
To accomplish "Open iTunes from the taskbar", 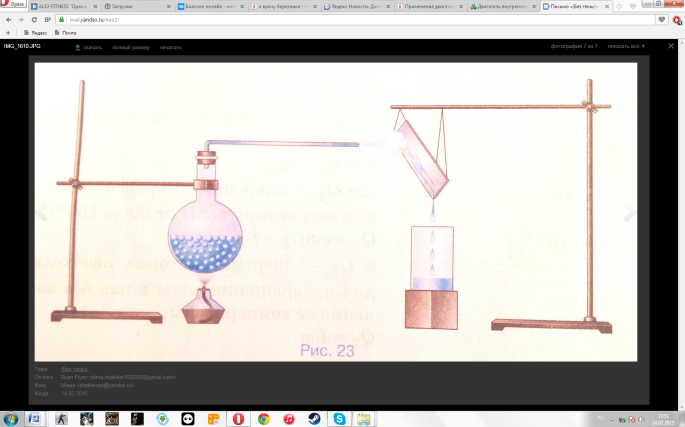I will pyautogui.click(x=289, y=419).
